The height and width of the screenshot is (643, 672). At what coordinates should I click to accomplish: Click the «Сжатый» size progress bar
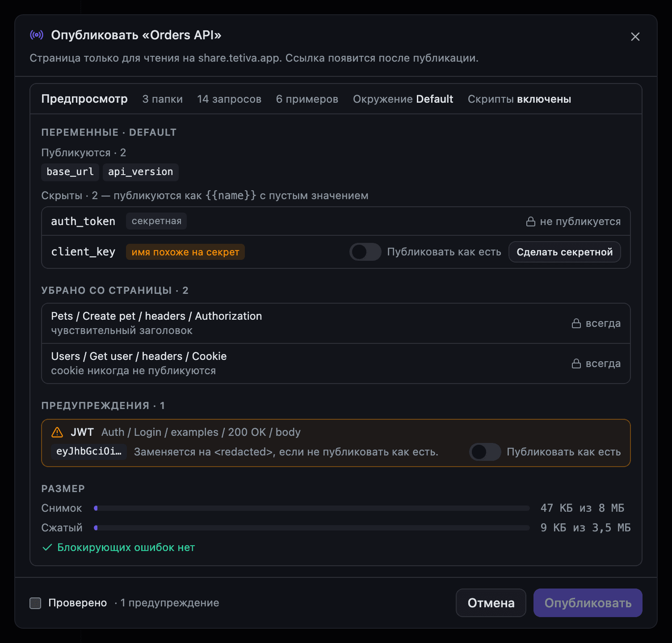click(x=312, y=528)
